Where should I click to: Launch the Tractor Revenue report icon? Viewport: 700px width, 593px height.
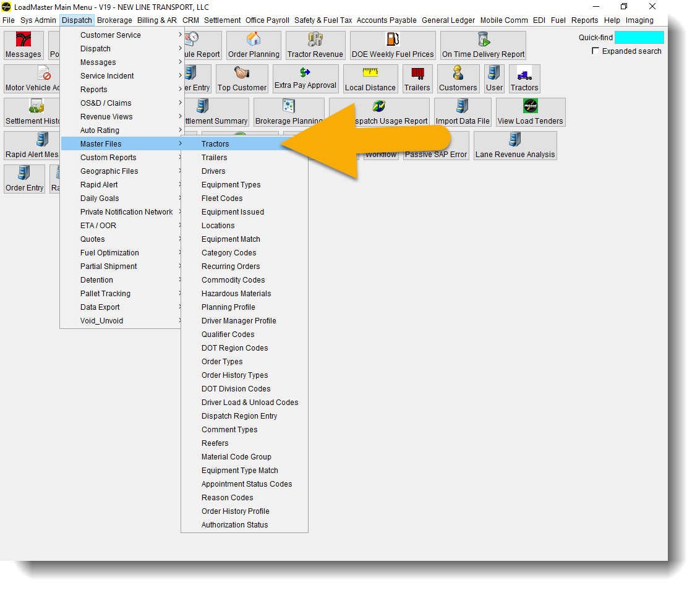315,46
